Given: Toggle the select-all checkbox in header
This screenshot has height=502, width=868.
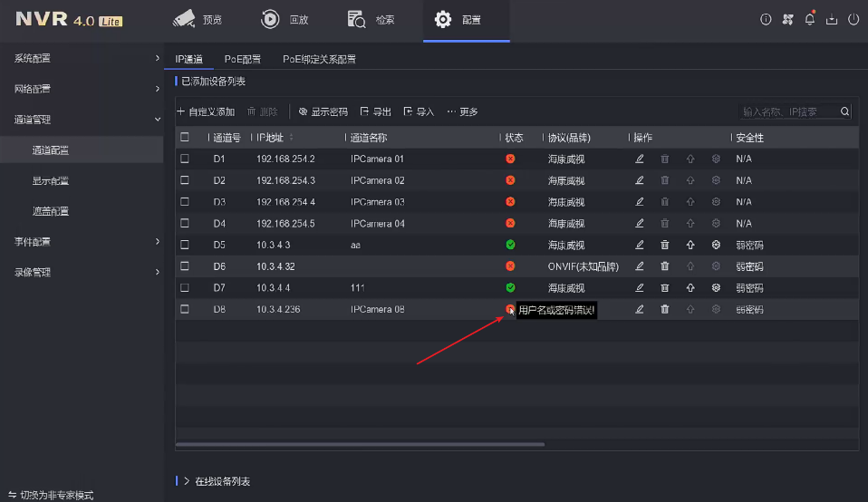Looking at the screenshot, I should tap(185, 137).
